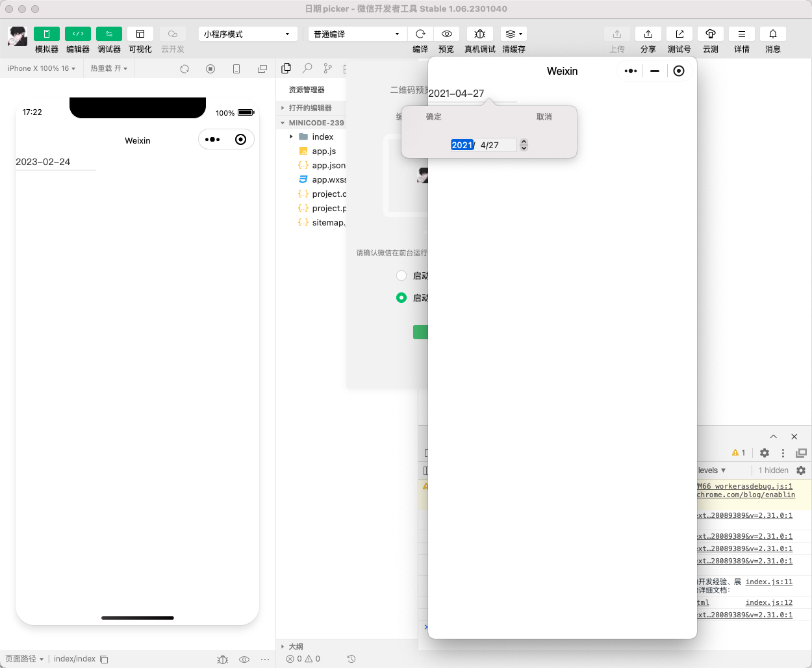Open the console levels dropdown
The height and width of the screenshot is (668, 812).
point(712,470)
